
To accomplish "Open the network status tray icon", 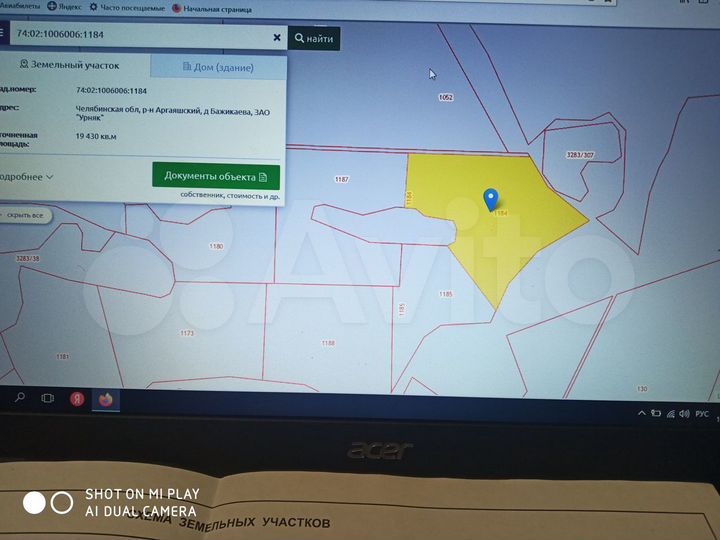I will click(670, 414).
